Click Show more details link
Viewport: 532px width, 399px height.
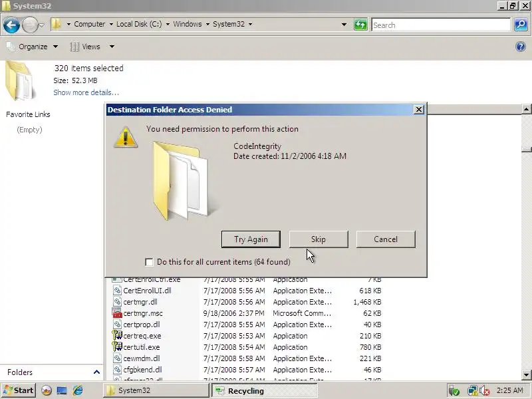(x=86, y=92)
